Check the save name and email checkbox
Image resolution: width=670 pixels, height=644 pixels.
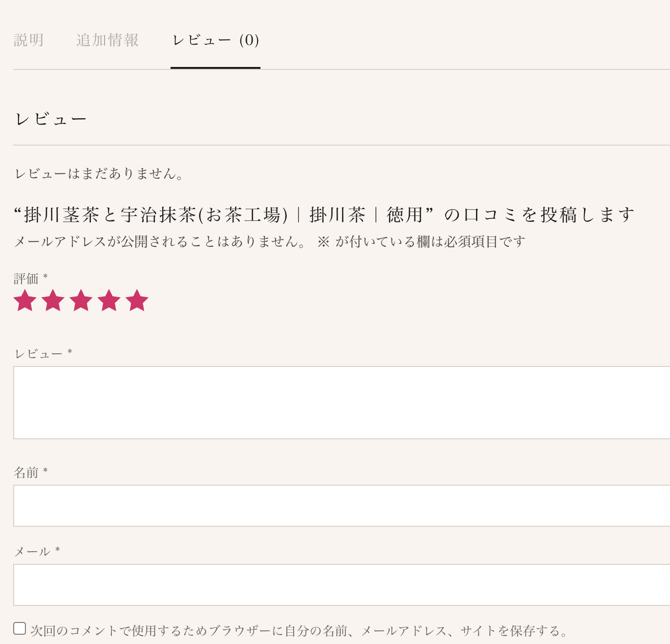20,628
